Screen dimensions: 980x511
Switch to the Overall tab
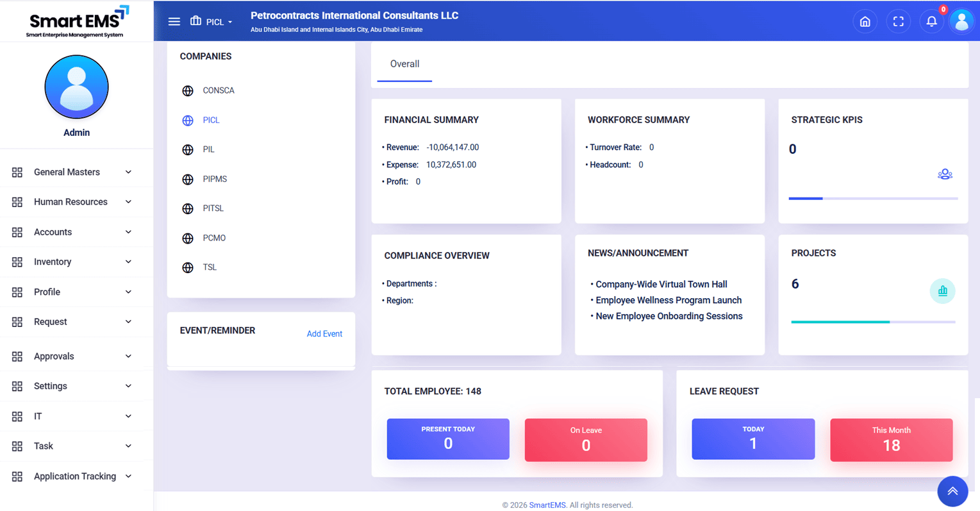coord(404,64)
